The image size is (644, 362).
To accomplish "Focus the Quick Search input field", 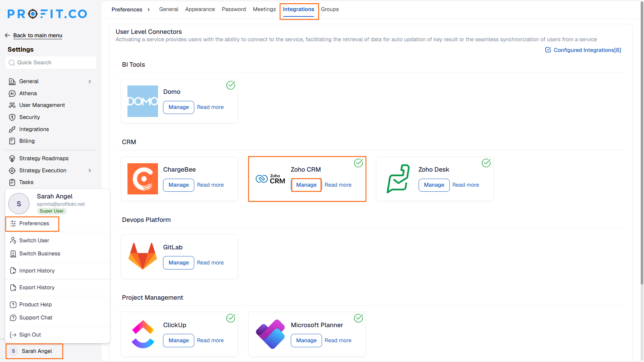I will coord(51,63).
